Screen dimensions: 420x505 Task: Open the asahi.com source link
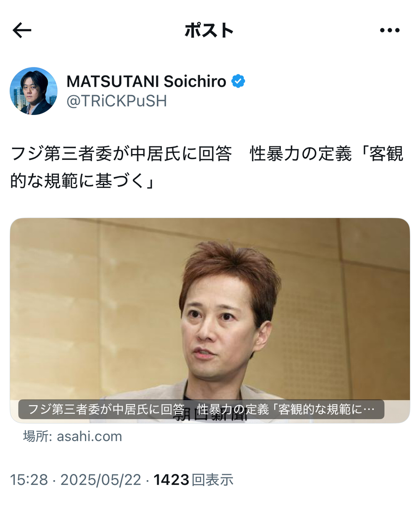coord(89,436)
